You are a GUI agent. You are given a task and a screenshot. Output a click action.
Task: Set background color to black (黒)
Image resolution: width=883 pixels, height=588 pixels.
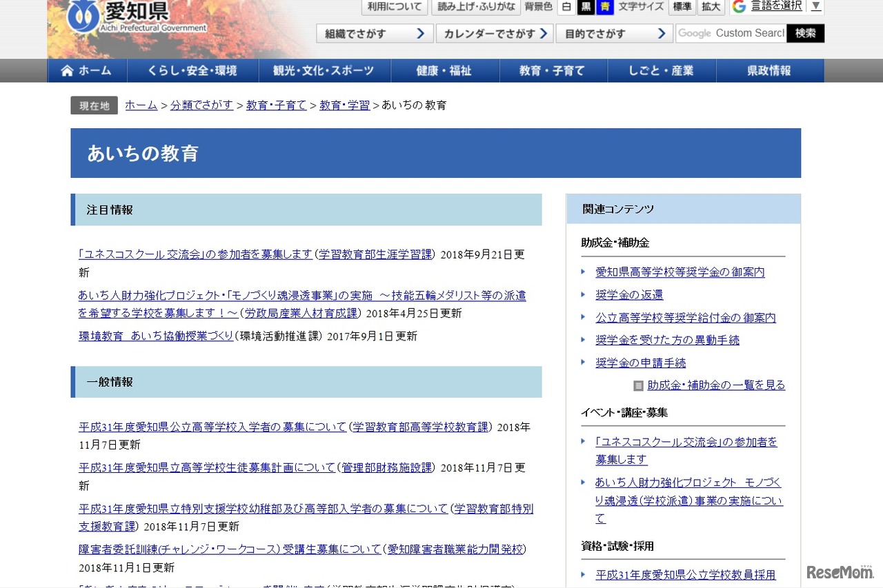point(586,7)
